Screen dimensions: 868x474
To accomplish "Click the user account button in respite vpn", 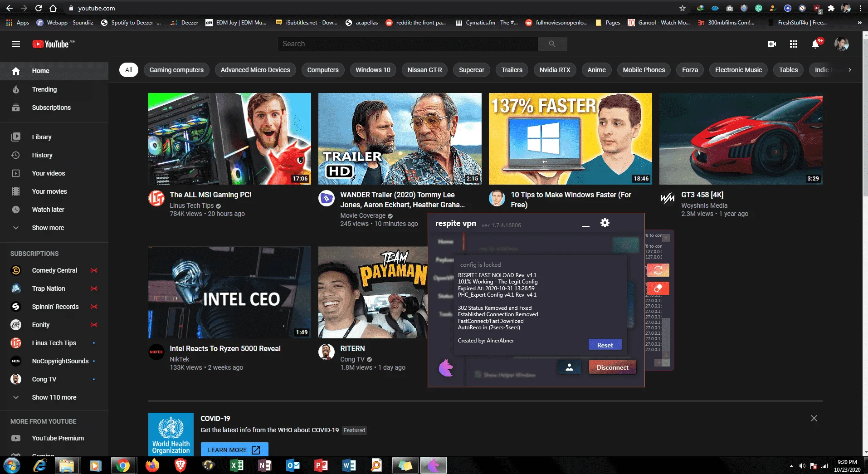I will [x=569, y=367].
